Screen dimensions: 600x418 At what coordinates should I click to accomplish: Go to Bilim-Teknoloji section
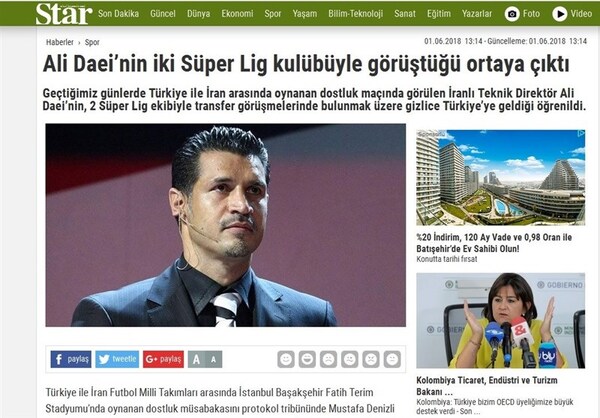pyautogui.click(x=355, y=14)
